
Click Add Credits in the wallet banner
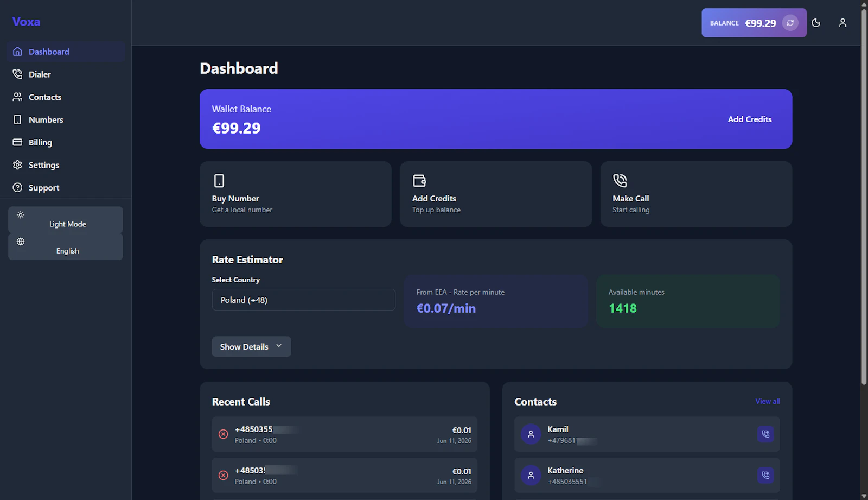(750, 119)
